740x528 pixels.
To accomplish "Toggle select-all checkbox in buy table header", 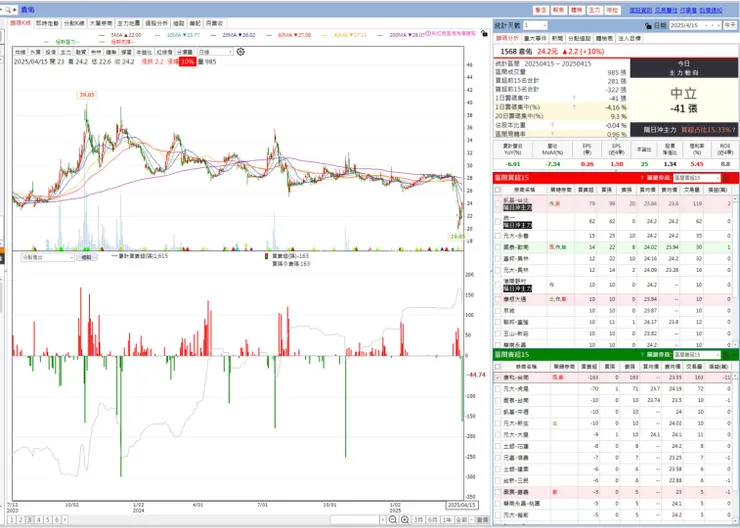I will point(497,190).
